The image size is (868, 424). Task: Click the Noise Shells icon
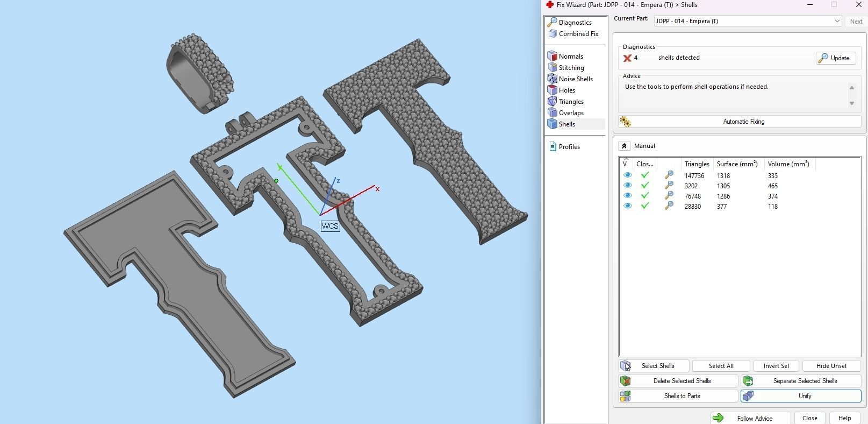[552, 79]
